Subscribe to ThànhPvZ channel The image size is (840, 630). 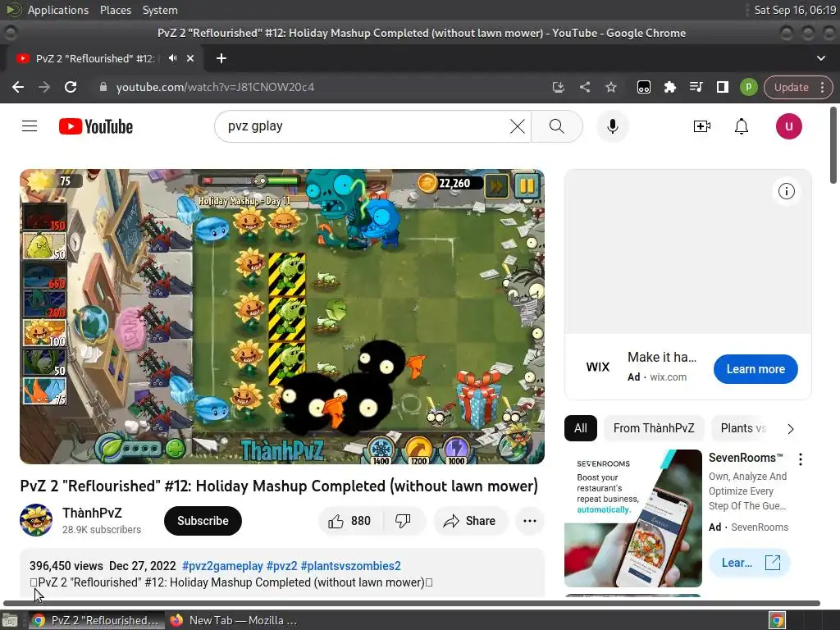tap(203, 521)
